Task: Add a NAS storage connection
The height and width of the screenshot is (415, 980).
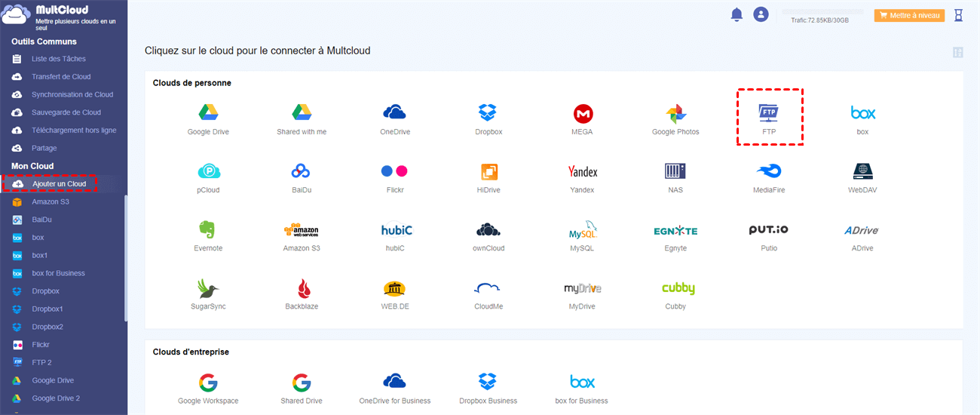Action: [x=675, y=178]
